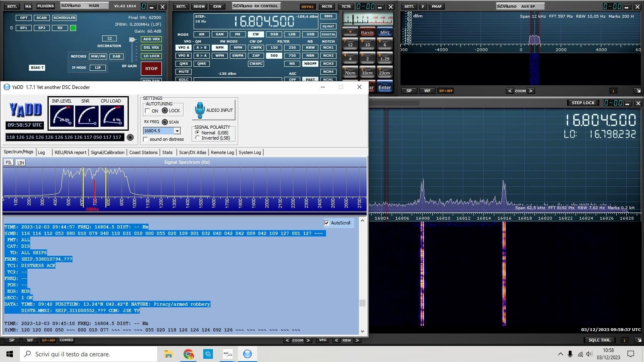Screen dimensions: 644x362
Task: Choose the 750 filter button
Action: (292, 56)
